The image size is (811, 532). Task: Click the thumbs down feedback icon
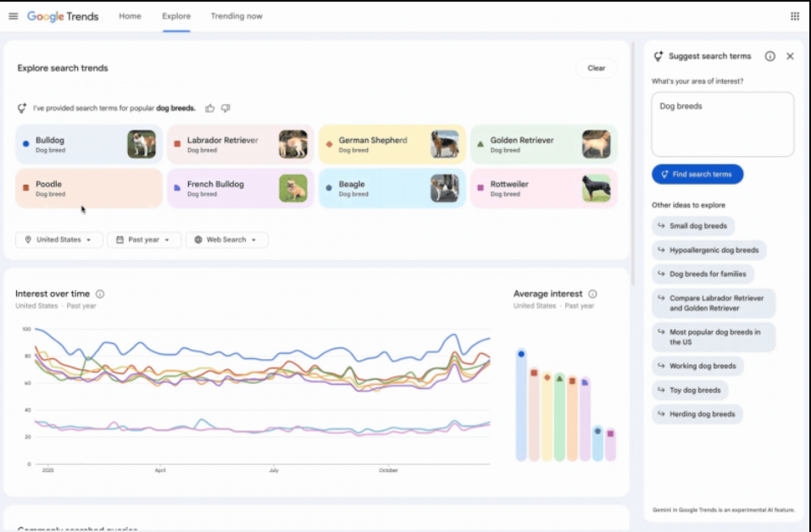(225, 108)
